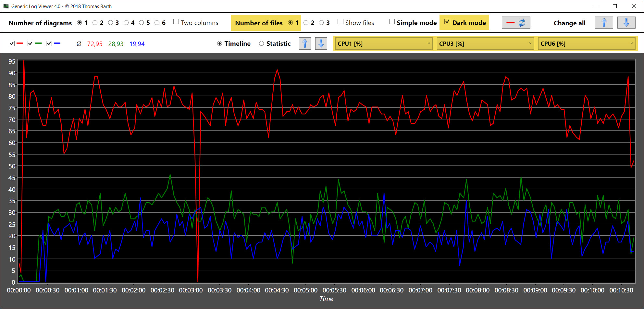Screen dimensions: 644x309
Task: Hide the red series checkbox
Action: pyautogui.click(x=12, y=43)
